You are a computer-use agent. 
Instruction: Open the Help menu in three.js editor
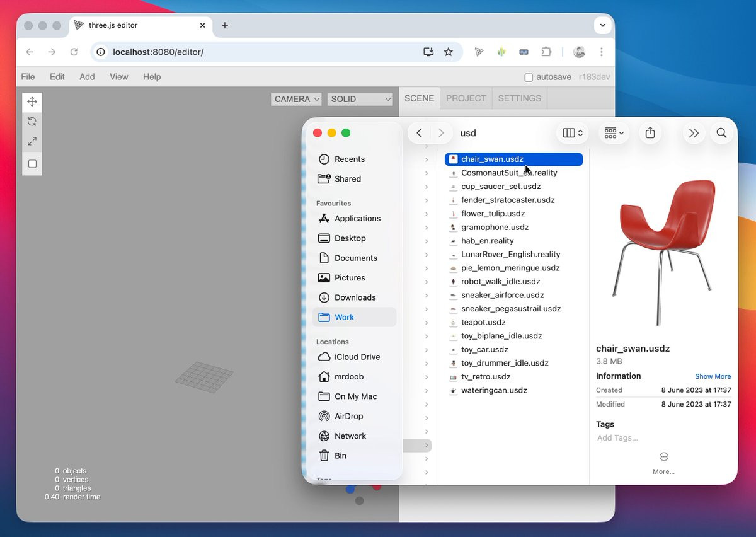[x=152, y=77]
